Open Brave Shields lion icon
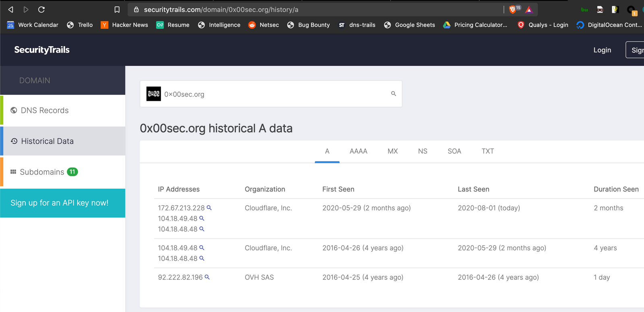This screenshot has width=644, height=312. 512,9
